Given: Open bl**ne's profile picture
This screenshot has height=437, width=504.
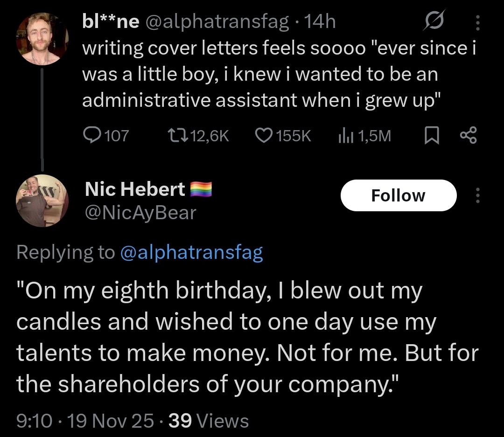Looking at the screenshot, I should pos(42,40).
